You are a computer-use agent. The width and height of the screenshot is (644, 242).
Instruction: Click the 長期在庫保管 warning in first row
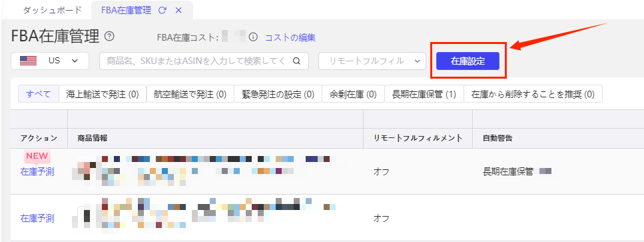click(508, 172)
